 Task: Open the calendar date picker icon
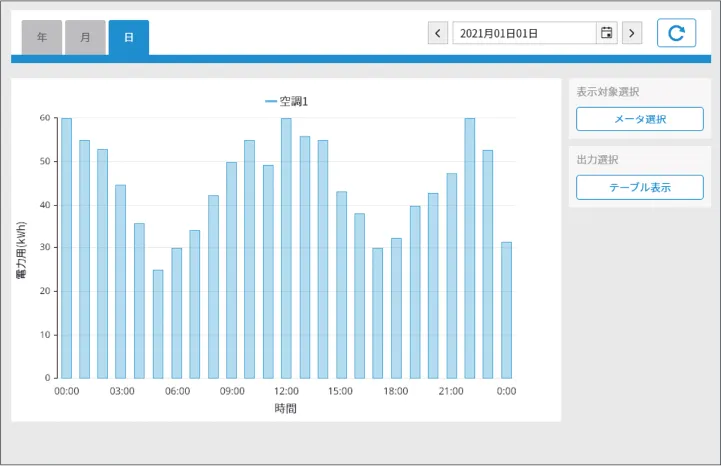pos(606,33)
